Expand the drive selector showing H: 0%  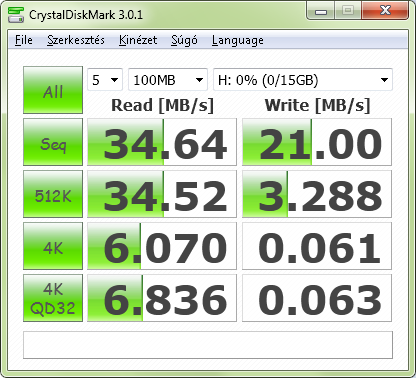pyautogui.click(x=303, y=80)
